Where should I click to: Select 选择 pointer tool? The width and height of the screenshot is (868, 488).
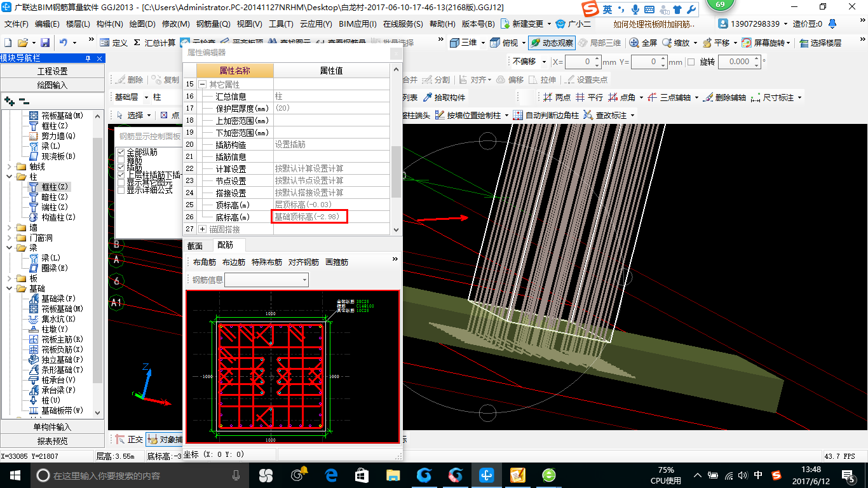tap(130, 115)
